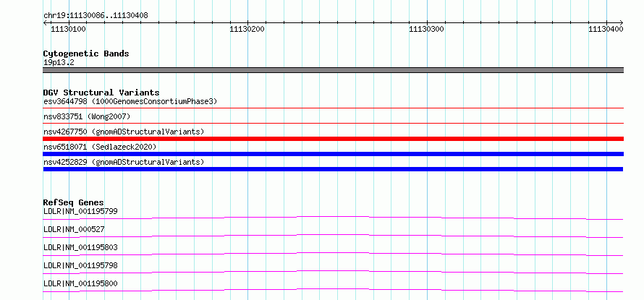Click the magenta gene line of NM_001195803

[333, 252]
